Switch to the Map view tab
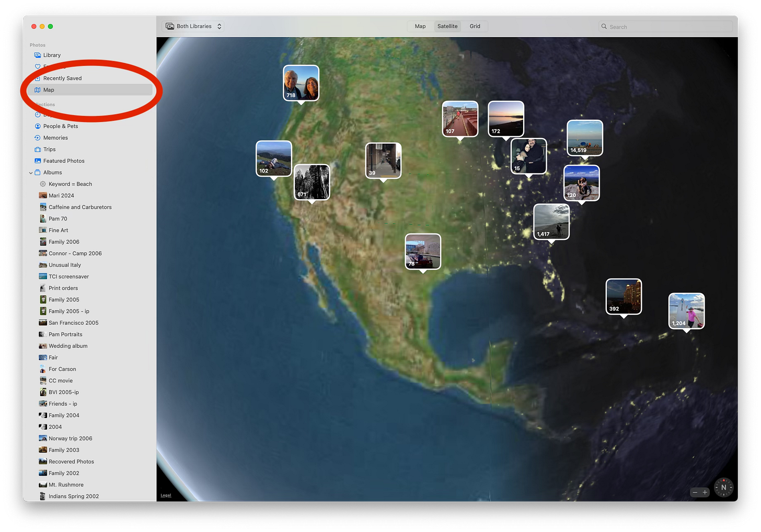Viewport: 761px width, 532px height. click(x=420, y=26)
